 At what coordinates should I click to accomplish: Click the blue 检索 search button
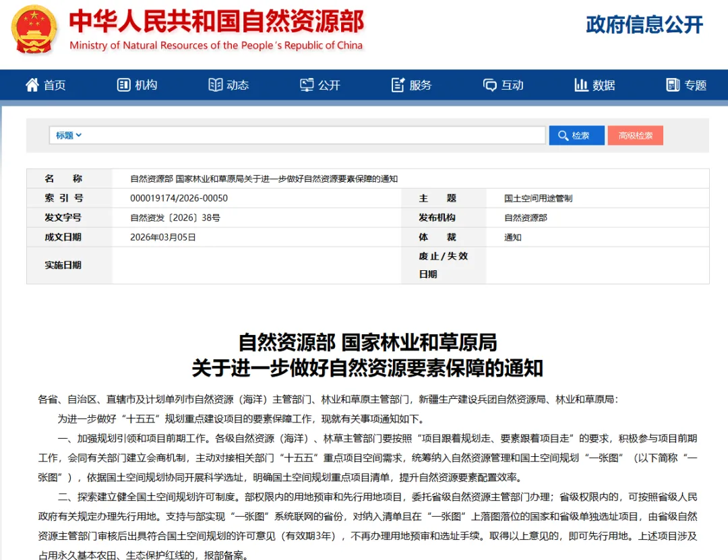click(576, 135)
